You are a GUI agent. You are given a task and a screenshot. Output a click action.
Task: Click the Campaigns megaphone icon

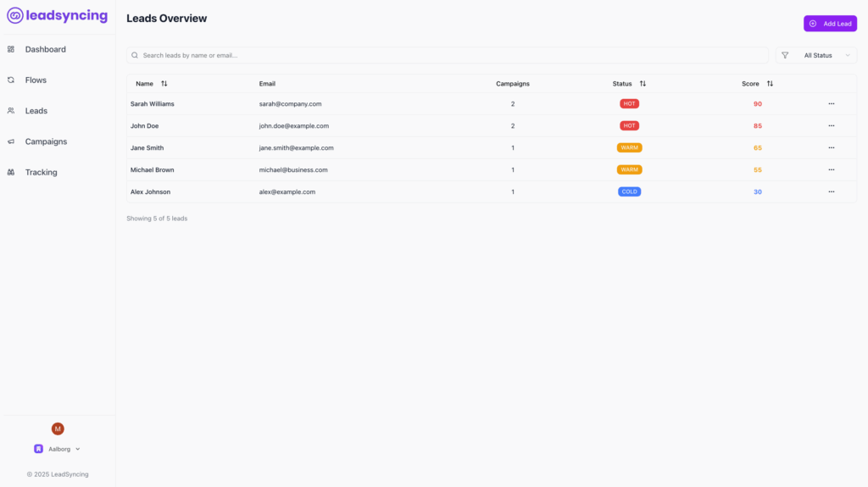tap(10, 141)
